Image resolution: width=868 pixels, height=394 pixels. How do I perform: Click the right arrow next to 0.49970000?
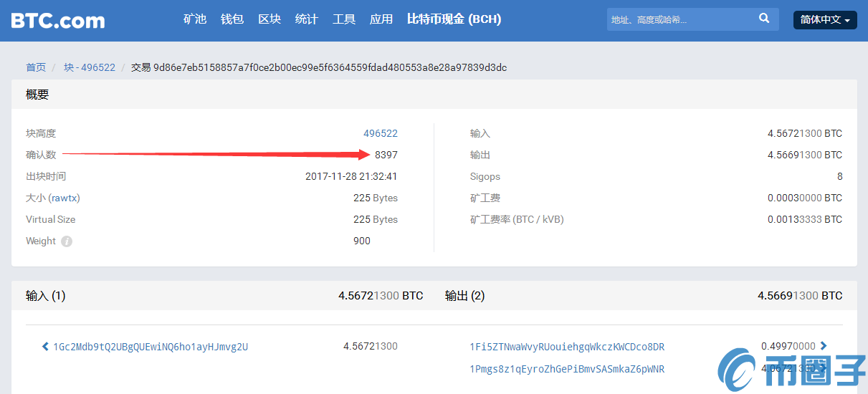click(824, 346)
